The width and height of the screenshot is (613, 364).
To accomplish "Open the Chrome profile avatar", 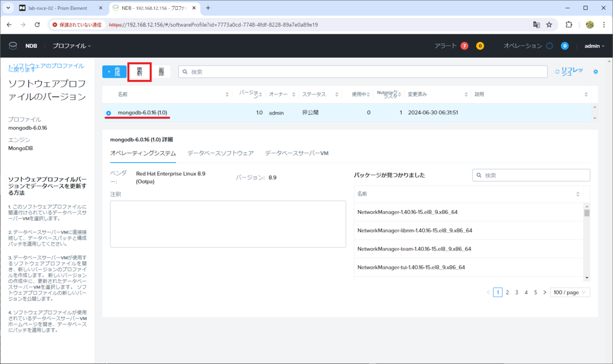I will [x=590, y=25].
